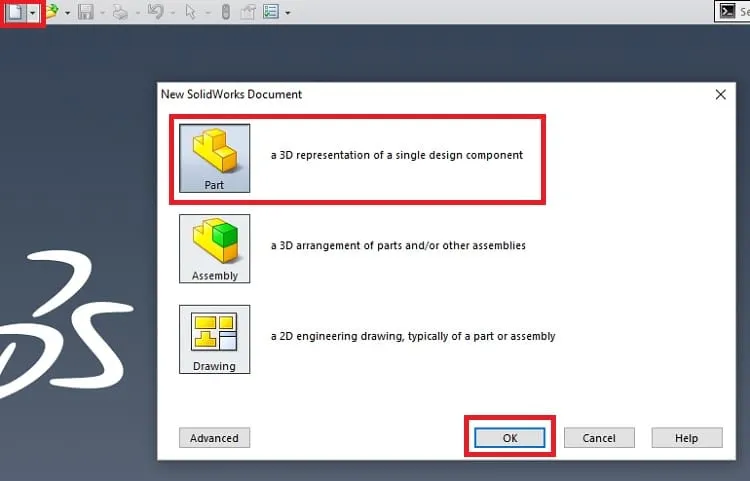
Task: Click text 'a 3D arrangement of parts and/or other assemblies'
Action: 398,246
